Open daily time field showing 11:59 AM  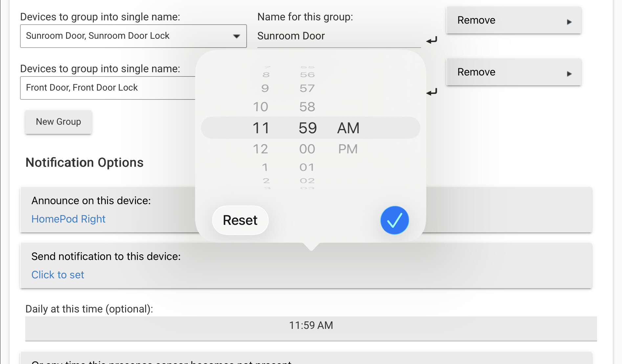click(x=311, y=329)
